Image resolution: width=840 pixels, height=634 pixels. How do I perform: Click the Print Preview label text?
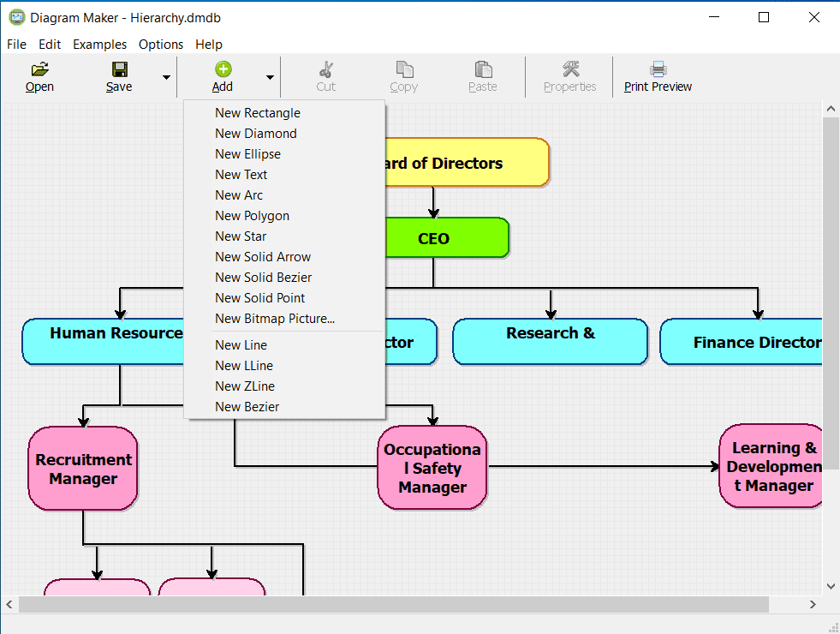click(658, 87)
